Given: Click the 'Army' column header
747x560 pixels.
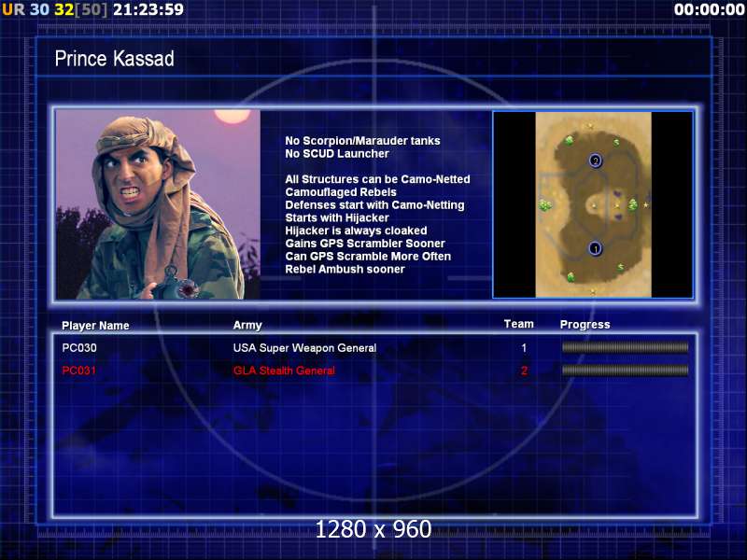Looking at the screenshot, I should coord(247,325).
